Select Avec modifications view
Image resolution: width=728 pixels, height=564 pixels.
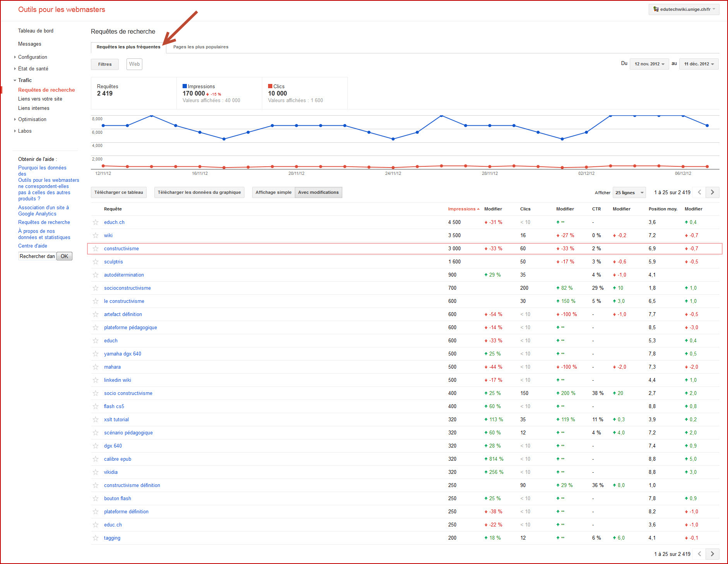click(318, 192)
